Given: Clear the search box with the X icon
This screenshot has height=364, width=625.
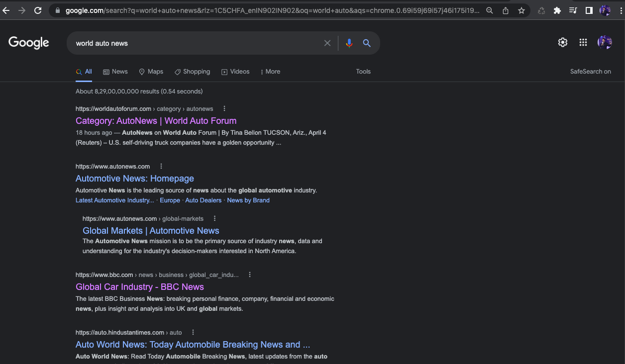Looking at the screenshot, I should click(x=327, y=43).
